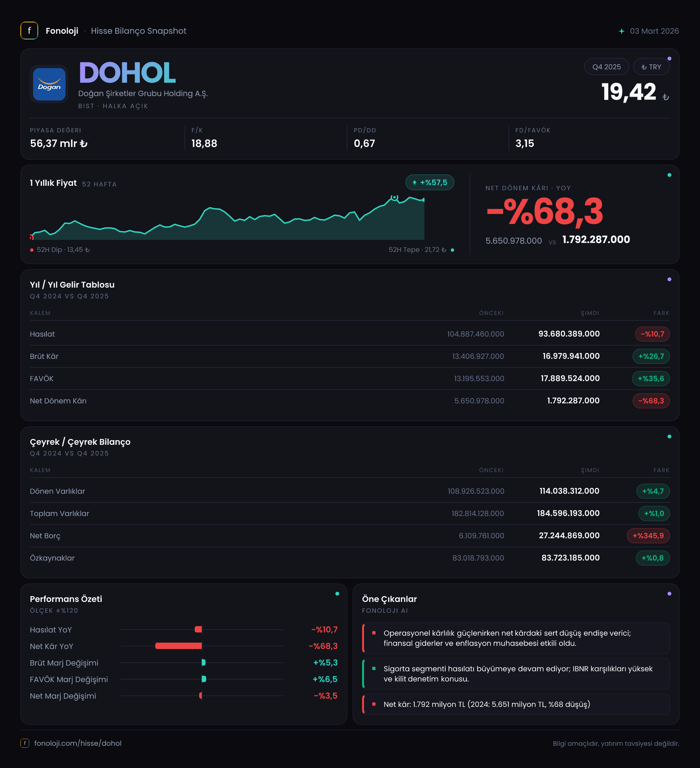Click the teal 52H Tepe legend dot
The height and width of the screenshot is (768, 700).
click(x=452, y=250)
